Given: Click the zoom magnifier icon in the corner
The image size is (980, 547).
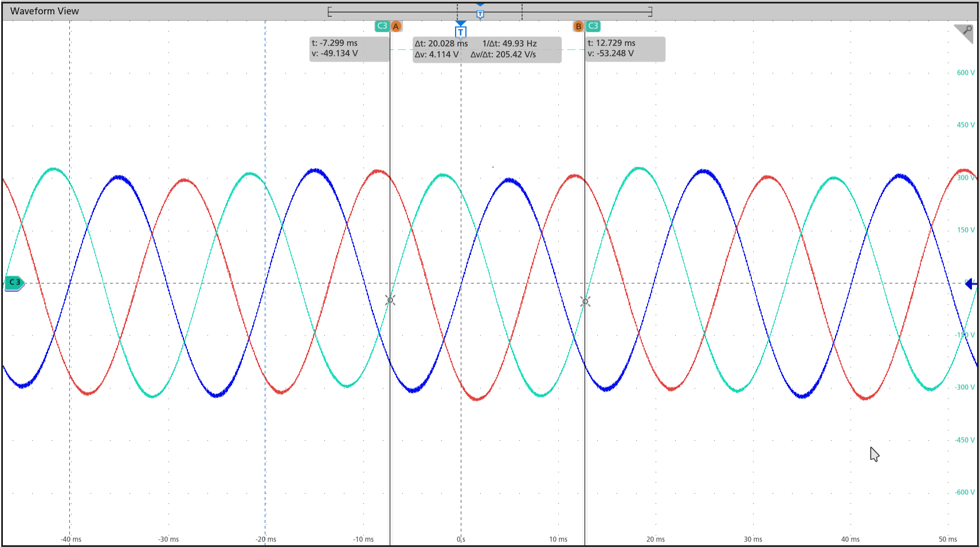Looking at the screenshot, I should tap(965, 32).
